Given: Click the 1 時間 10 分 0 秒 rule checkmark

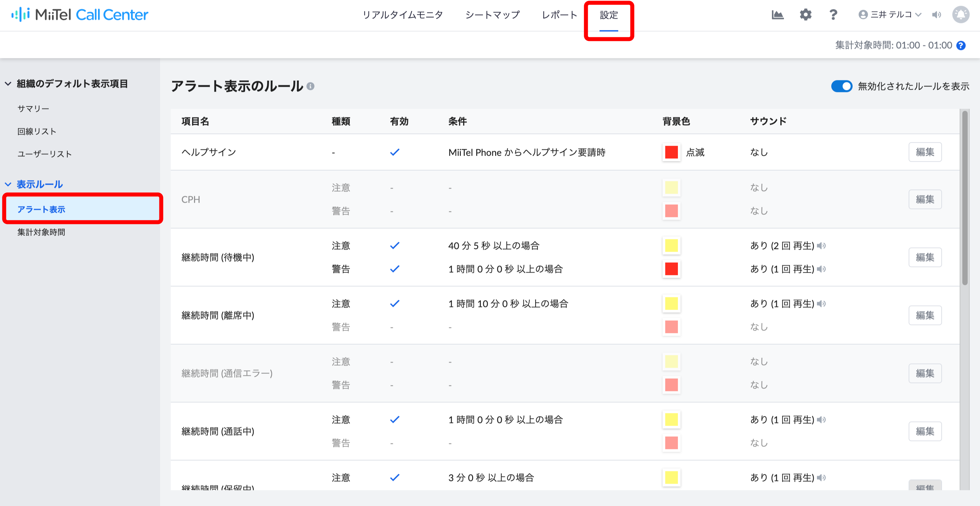Looking at the screenshot, I should click(x=395, y=304).
